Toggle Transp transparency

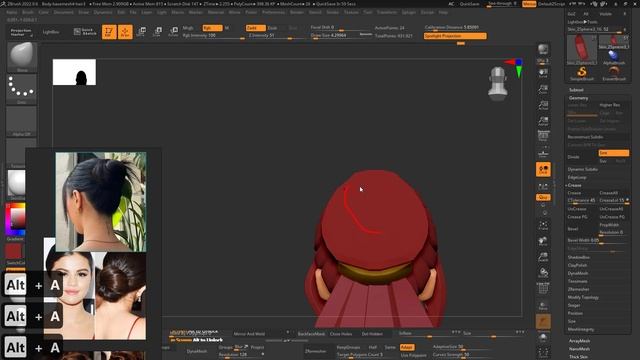click(543, 305)
